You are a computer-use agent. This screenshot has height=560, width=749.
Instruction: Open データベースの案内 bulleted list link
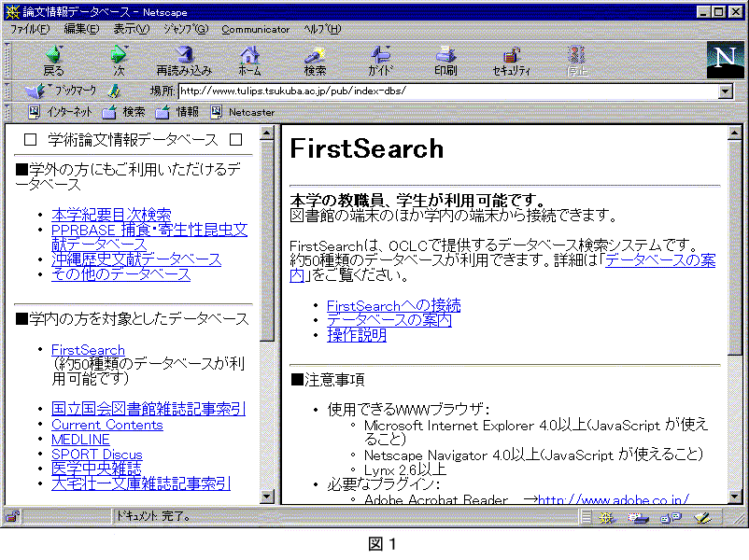[389, 320]
